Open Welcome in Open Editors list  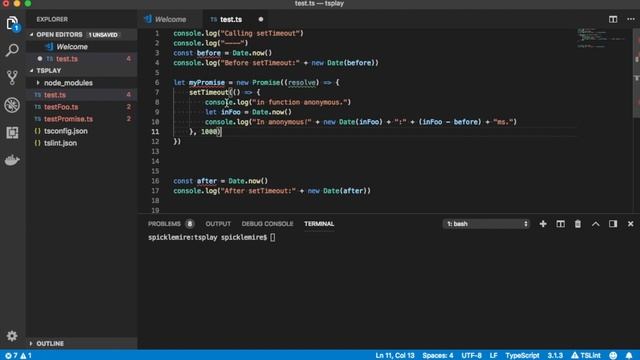(x=82, y=47)
